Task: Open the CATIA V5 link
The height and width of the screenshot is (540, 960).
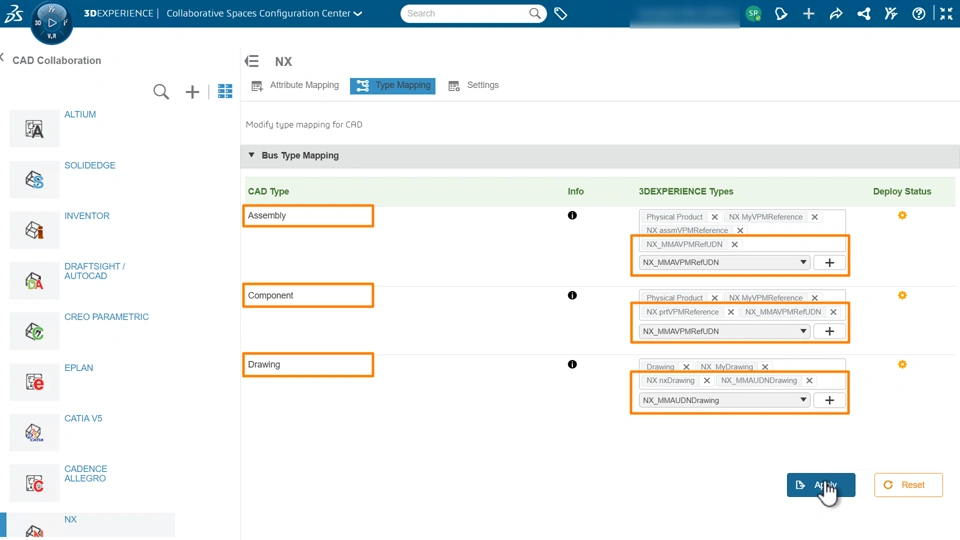Action: point(83,419)
